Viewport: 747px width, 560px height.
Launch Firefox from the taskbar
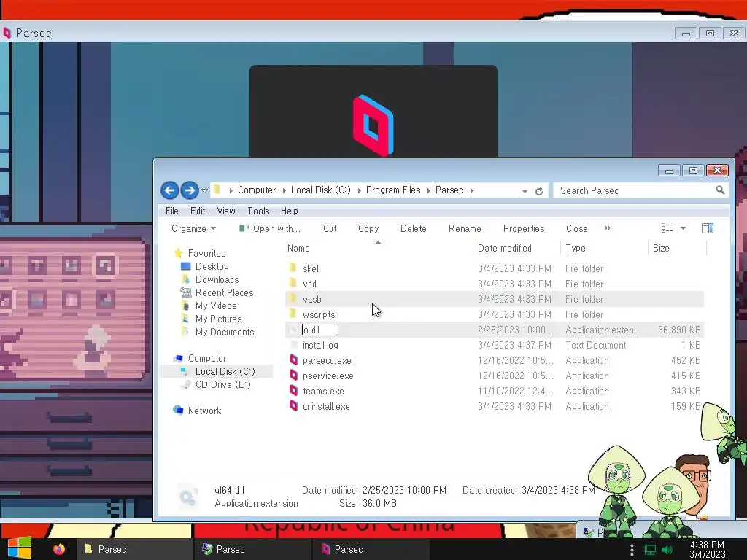[x=59, y=549]
